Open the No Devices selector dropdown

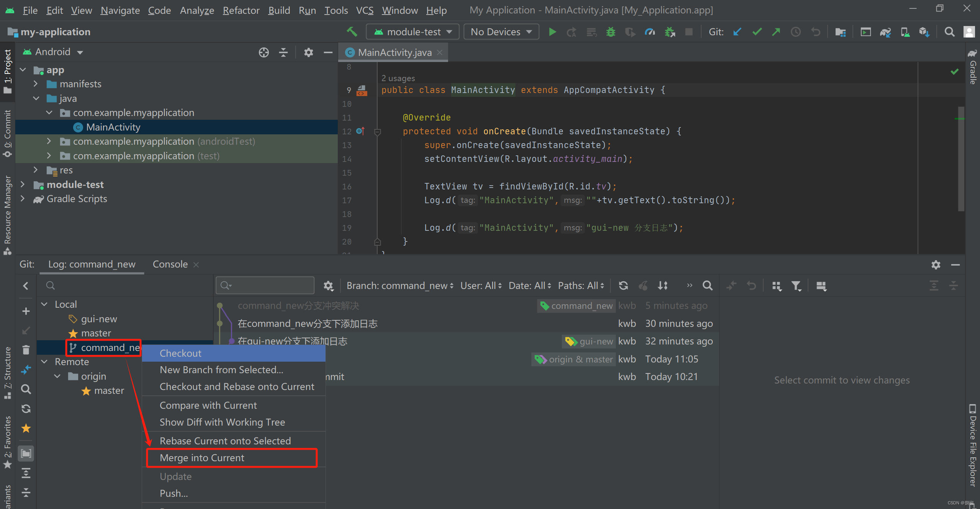(501, 31)
